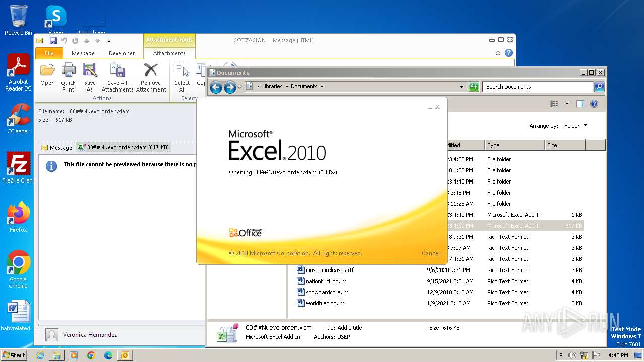The width and height of the screenshot is (644, 362).
Task: Open the Arrange by Folder dropdown
Action: (575, 126)
